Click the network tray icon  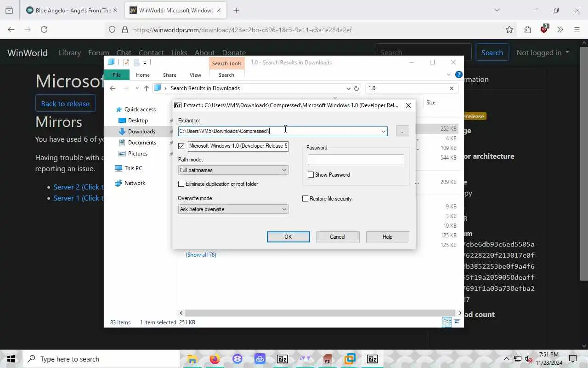[x=518, y=359]
